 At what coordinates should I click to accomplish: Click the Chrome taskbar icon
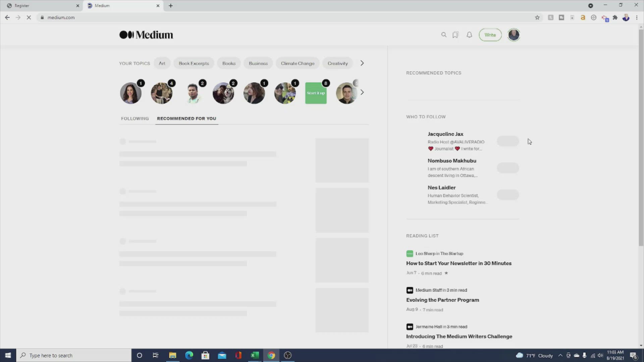(x=271, y=355)
